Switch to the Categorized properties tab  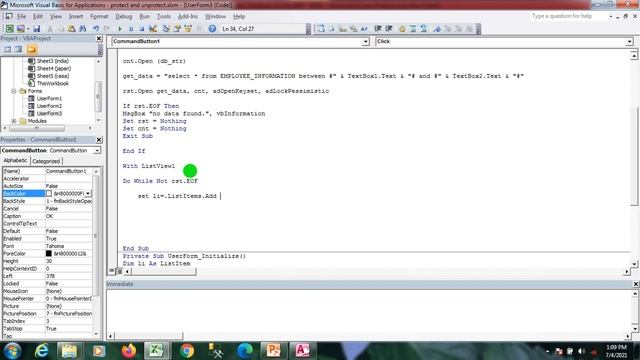46,161
